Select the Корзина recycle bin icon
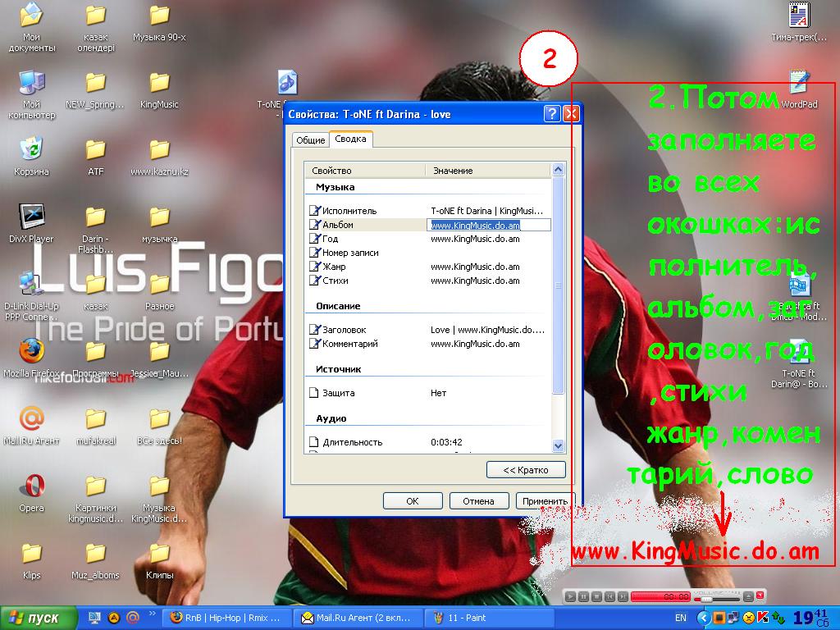The height and width of the screenshot is (630, 840). [31, 149]
